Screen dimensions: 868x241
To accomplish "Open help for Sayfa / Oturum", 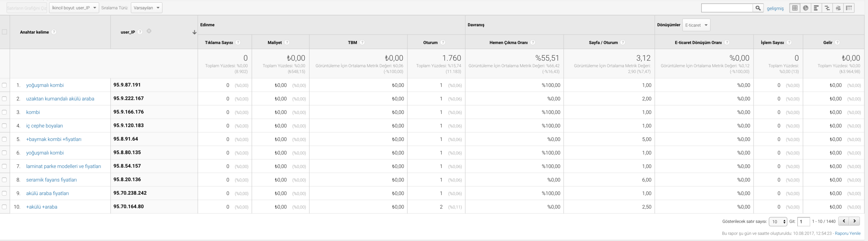I will point(623,42).
